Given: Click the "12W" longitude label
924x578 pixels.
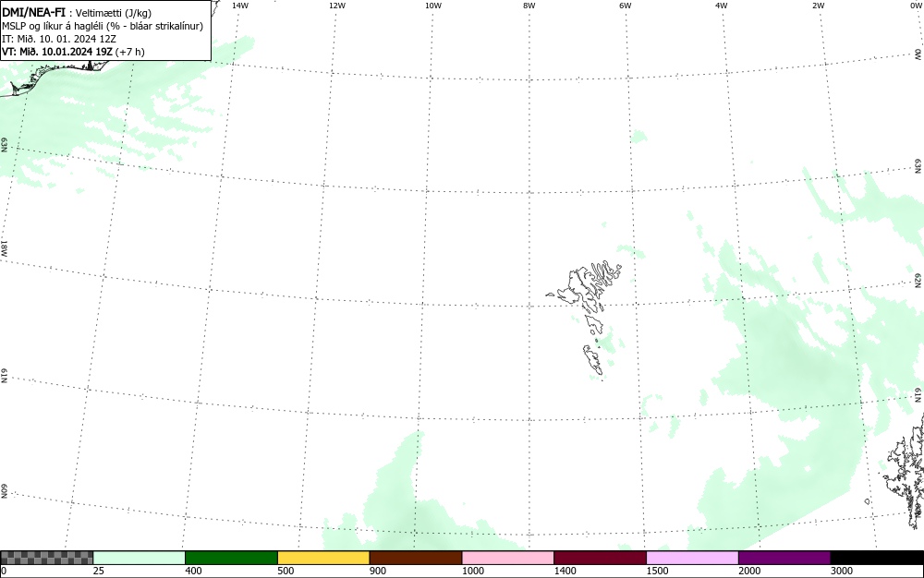Looking at the screenshot, I should point(337,6).
